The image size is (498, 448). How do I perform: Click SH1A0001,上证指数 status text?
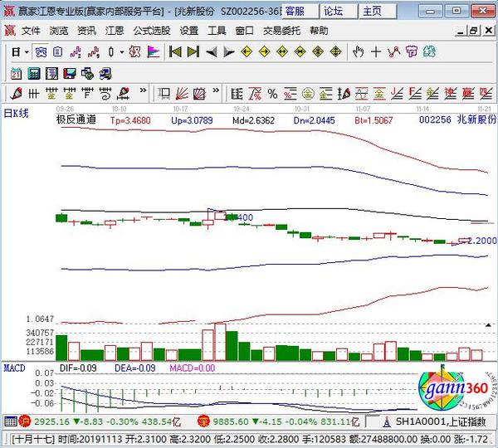point(441,421)
